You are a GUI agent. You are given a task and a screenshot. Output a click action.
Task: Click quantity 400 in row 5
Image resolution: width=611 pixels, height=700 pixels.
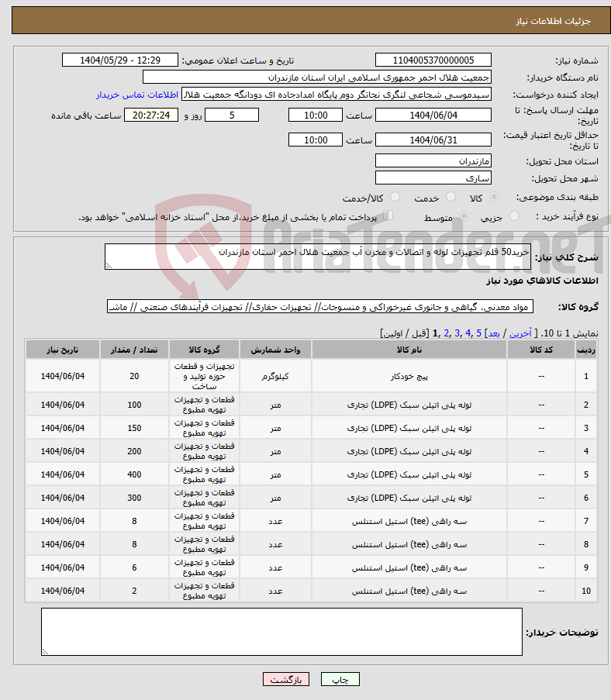(134, 474)
